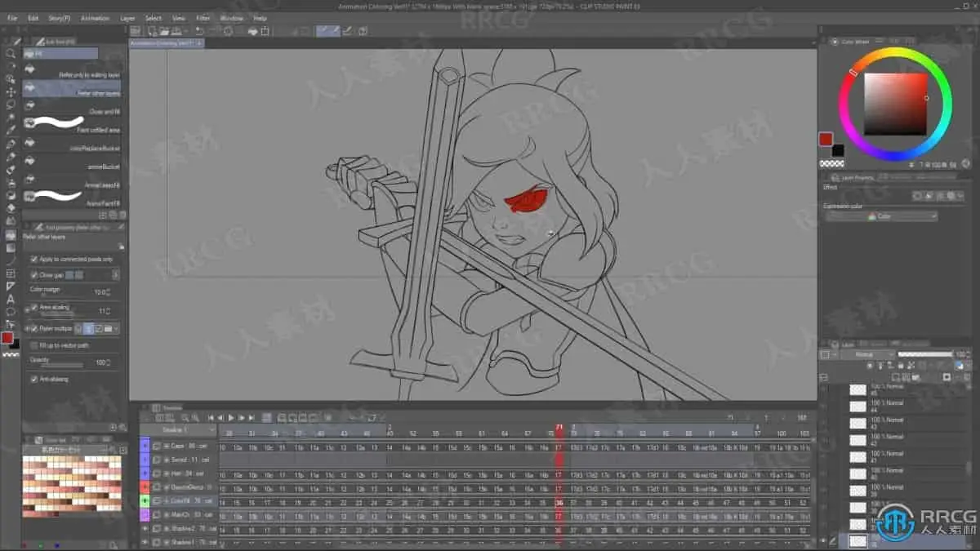Screen dimensions: 980x551
Task: Open the Animation menu
Action: pyautogui.click(x=95, y=17)
